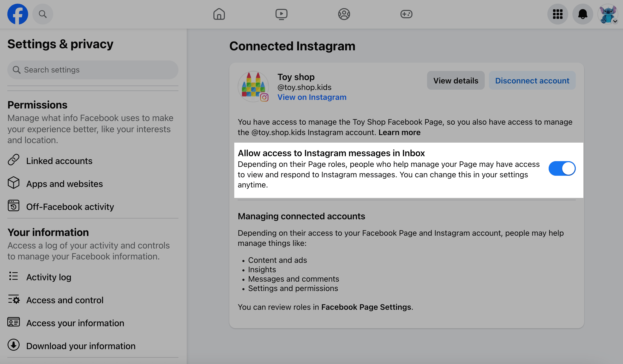Select Apps and websites menu item

[x=64, y=184]
